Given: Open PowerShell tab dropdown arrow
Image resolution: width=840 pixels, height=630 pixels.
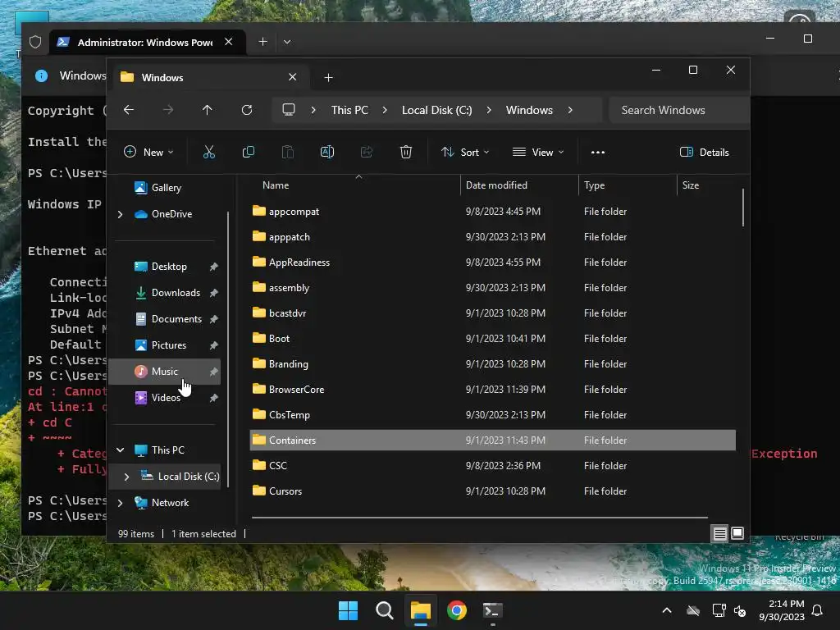Looking at the screenshot, I should tap(287, 42).
